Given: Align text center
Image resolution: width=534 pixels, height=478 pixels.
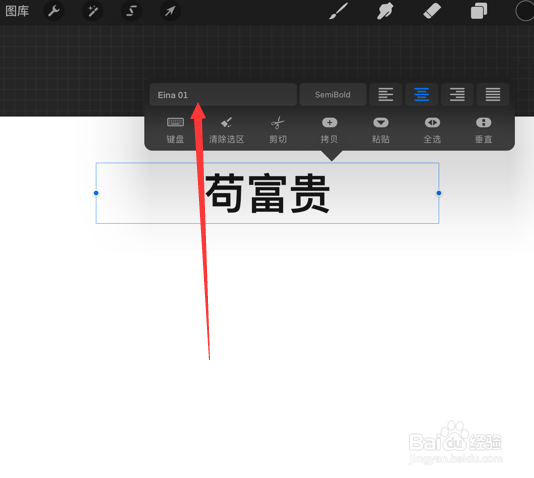Looking at the screenshot, I should 421,95.
